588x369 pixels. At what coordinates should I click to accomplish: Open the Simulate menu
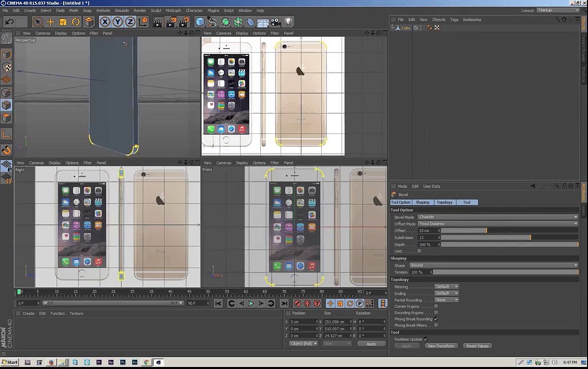coord(122,10)
